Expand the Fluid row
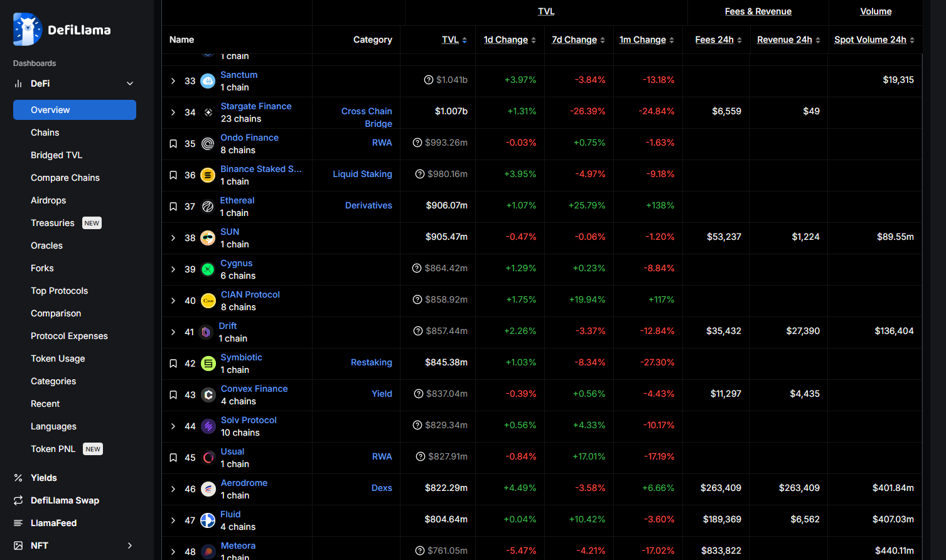The image size is (946, 560). 173,520
